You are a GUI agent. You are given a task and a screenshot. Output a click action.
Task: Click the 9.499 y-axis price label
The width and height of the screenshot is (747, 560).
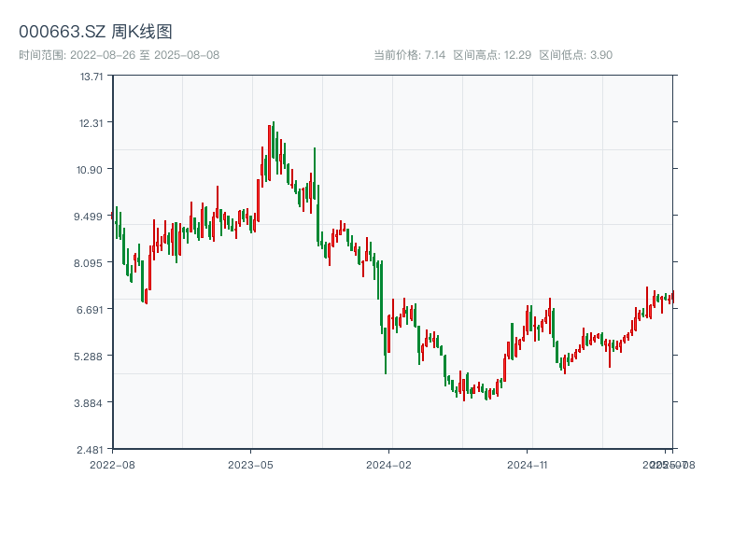92,217
